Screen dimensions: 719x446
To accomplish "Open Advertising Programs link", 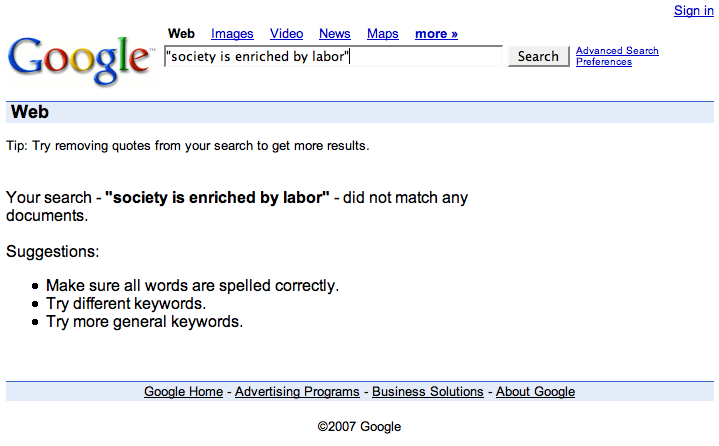I will coord(297,391).
